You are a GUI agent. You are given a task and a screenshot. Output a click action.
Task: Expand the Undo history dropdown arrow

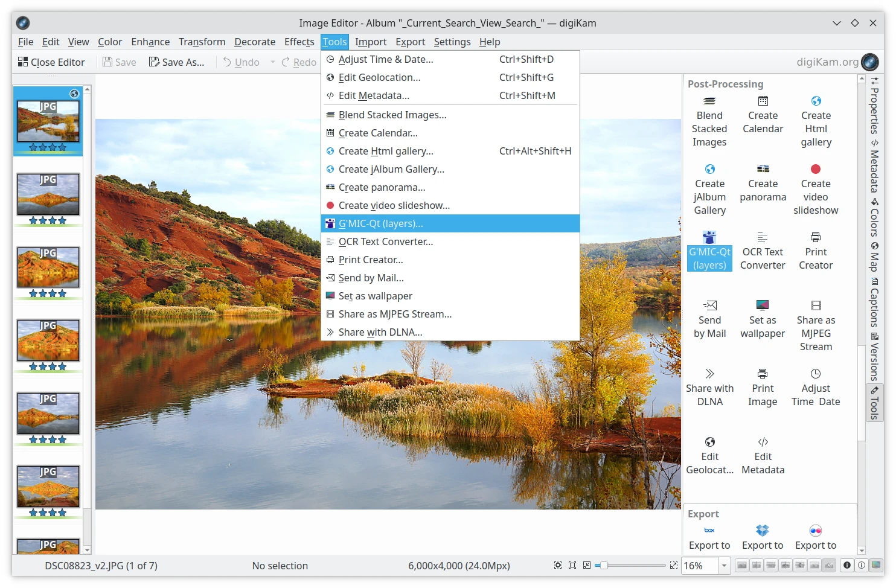[x=272, y=62]
